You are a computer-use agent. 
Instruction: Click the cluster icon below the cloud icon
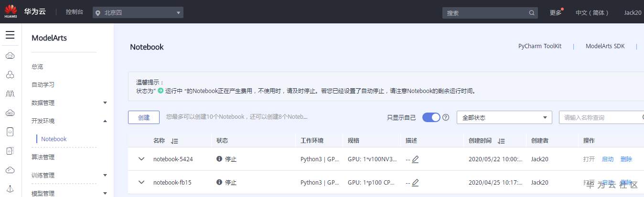(10, 75)
